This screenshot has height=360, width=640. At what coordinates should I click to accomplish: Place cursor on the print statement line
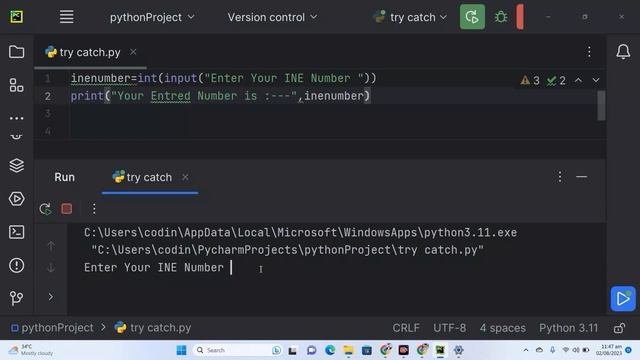pos(220,96)
